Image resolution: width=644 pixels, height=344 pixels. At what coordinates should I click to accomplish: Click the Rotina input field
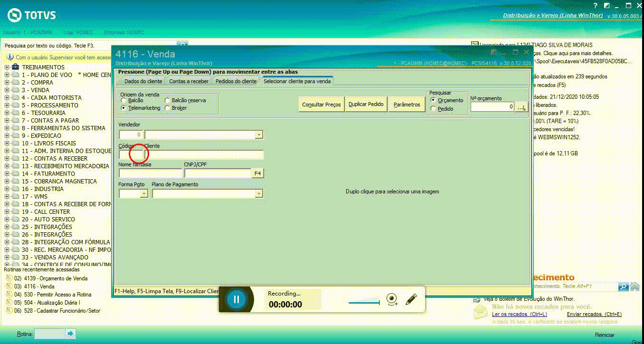point(50,334)
